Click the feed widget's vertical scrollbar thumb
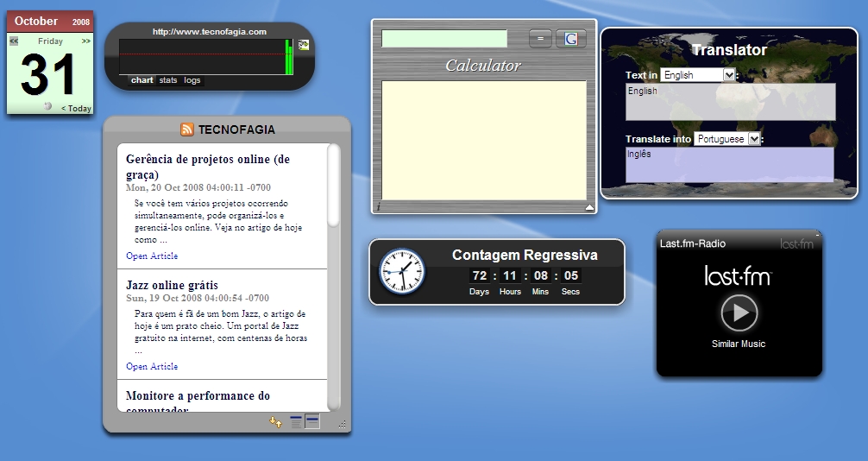This screenshot has height=461, width=868. point(333,185)
